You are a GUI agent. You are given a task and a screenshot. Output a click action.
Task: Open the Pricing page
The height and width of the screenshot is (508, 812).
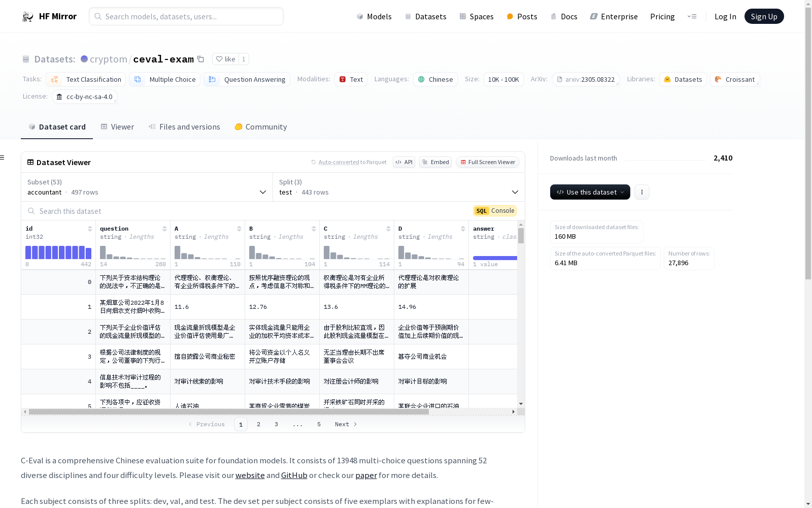click(x=662, y=16)
